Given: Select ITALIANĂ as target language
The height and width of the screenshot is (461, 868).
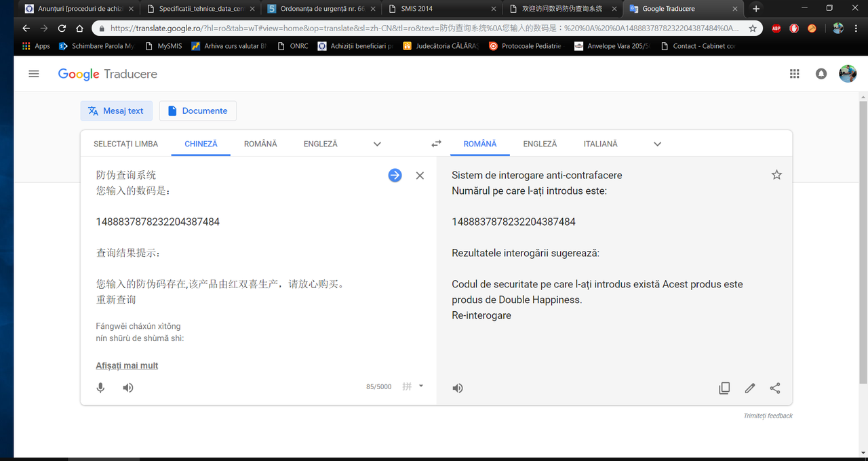Looking at the screenshot, I should [601, 144].
